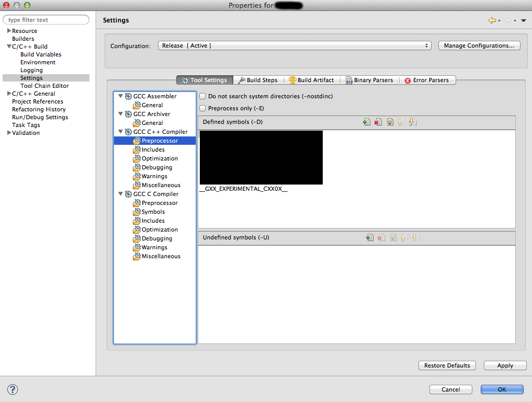
Task: Toggle the Preprocess only (-E) checkbox
Action: click(x=202, y=108)
